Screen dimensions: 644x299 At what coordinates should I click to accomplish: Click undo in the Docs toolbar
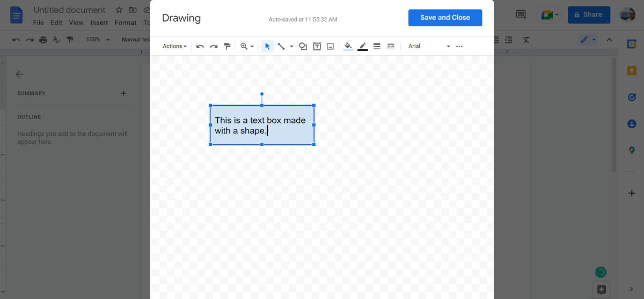pyautogui.click(x=16, y=40)
